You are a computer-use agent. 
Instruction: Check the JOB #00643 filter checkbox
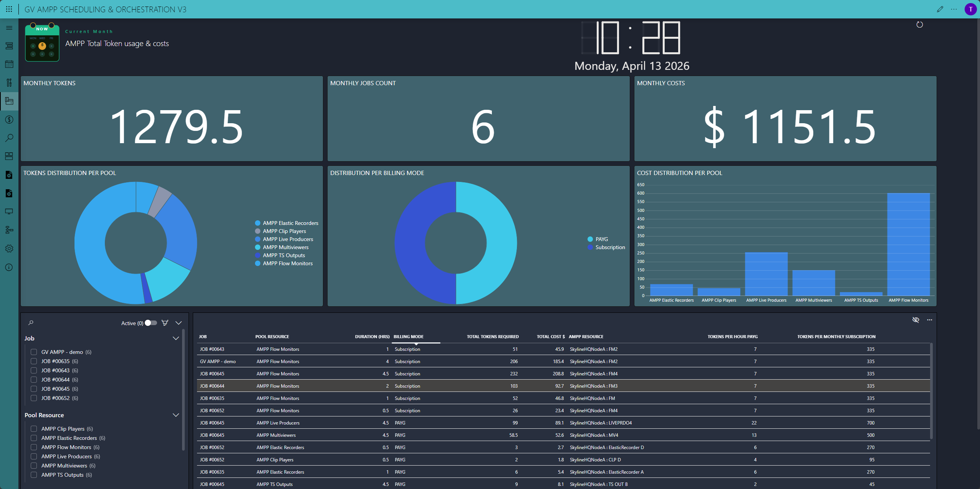pos(34,370)
